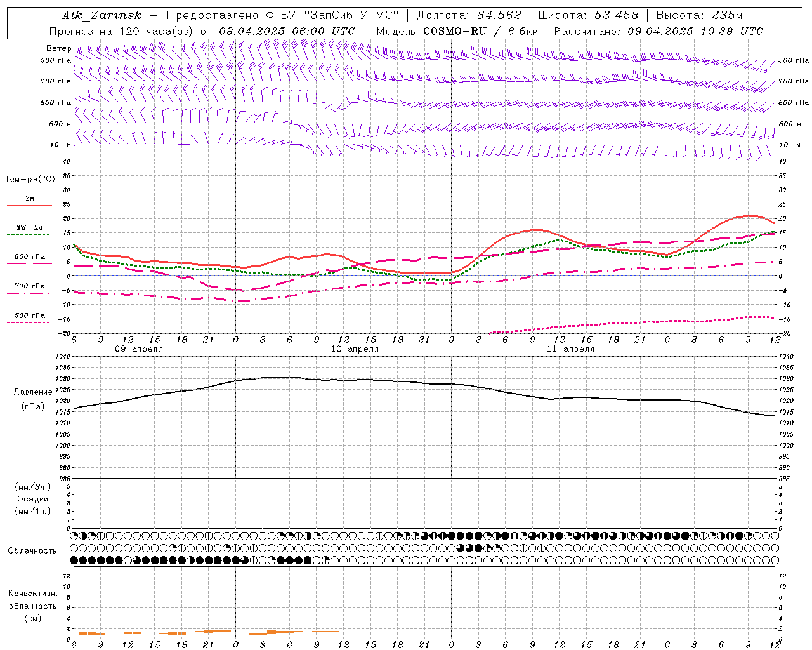Click the "Осадки" precipitation label
Image resolution: width=812 pixels, height=650 pixels.
point(33,499)
